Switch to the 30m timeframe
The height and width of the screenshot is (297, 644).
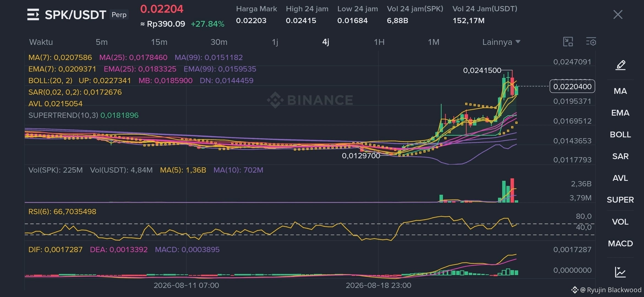pos(219,42)
